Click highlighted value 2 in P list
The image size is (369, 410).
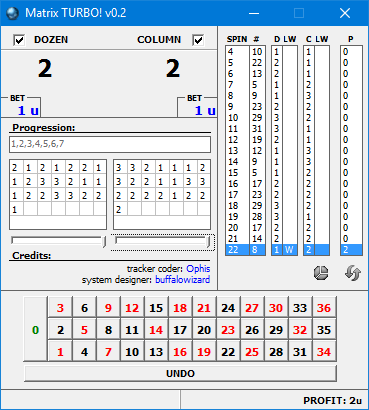351,250
